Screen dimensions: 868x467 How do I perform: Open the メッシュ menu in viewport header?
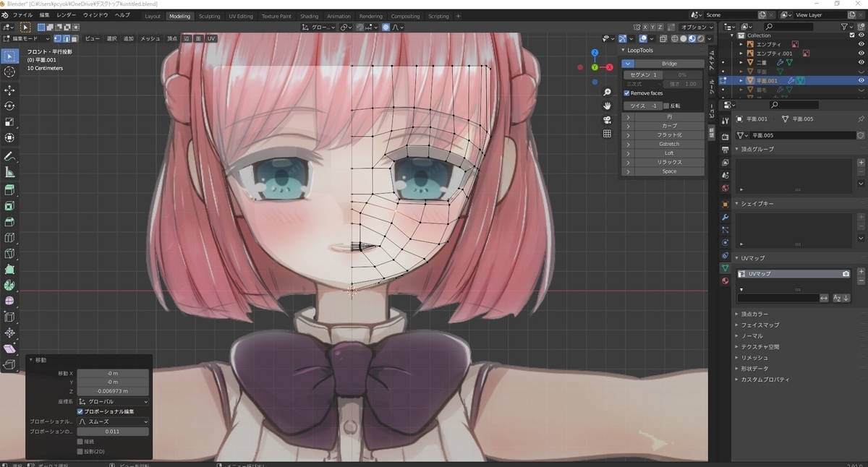150,38
